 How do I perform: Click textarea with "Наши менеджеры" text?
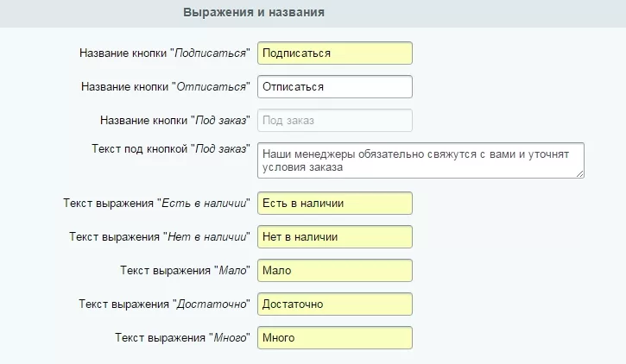click(x=420, y=160)
